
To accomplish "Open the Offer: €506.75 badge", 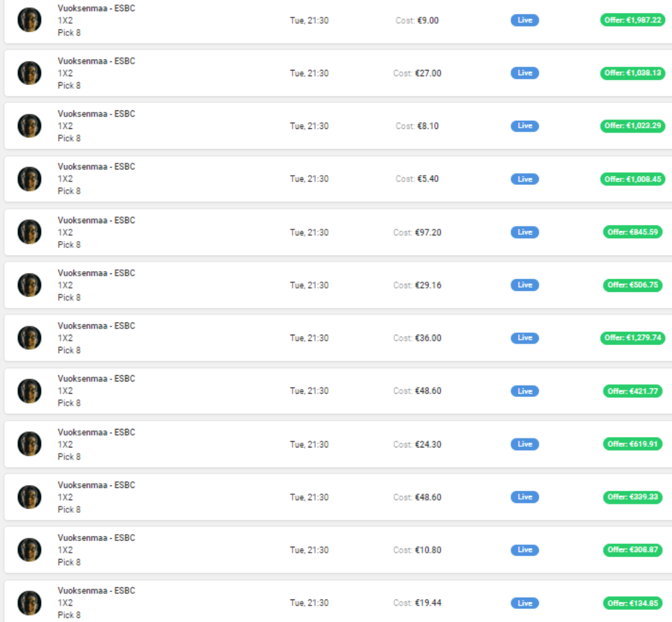I will (x=633, y=285).
